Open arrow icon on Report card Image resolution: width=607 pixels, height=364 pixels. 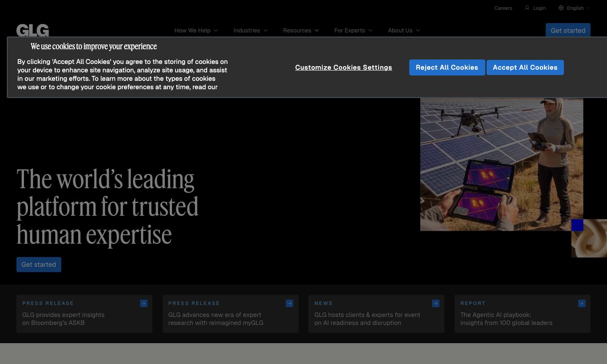tap(582, 304)
